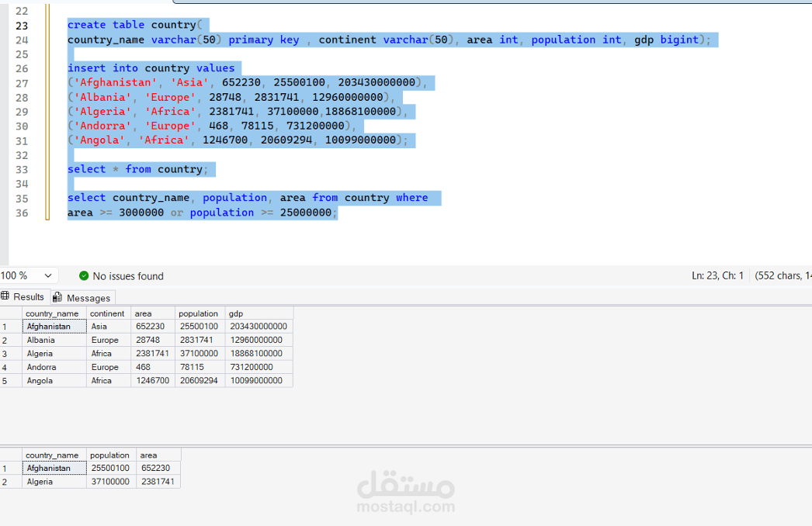This screenshot has width=812, height=526.
Task: Select Afghanistan cell in the second results grid
Action: 54,468
